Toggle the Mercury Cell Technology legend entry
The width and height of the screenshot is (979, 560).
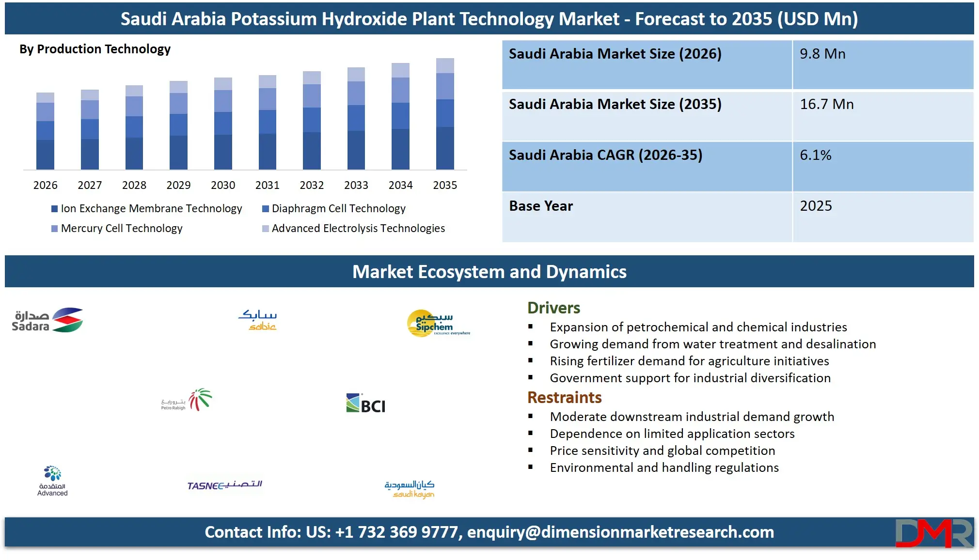tap(121, 228)
